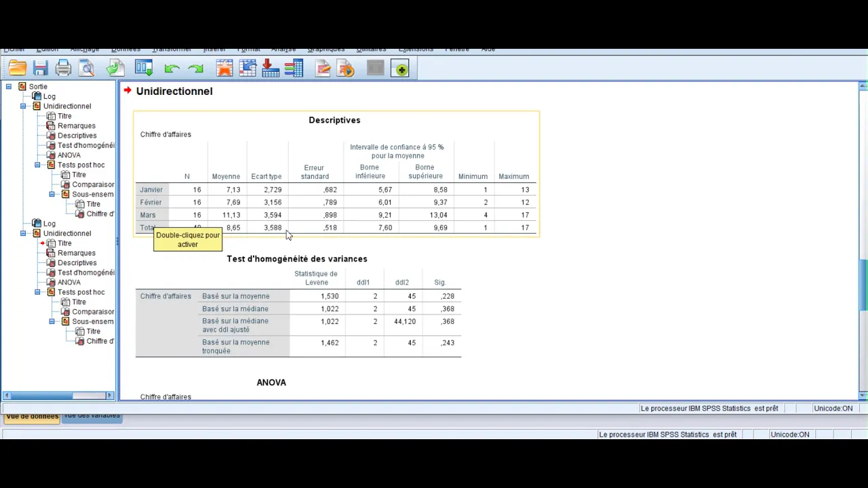The height and width of the screenshot is (488, 868).
Task: Open the Recall recent dialogs icon
Action: pyautogui.click(x=144, y=68)
